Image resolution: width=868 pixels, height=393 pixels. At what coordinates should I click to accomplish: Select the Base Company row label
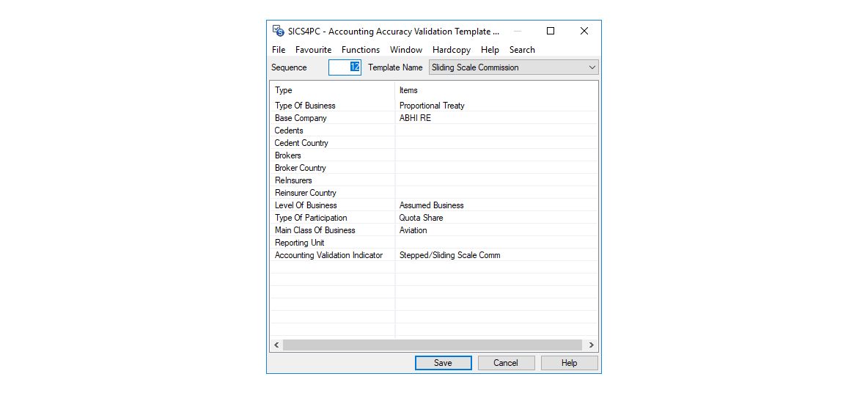301,118
